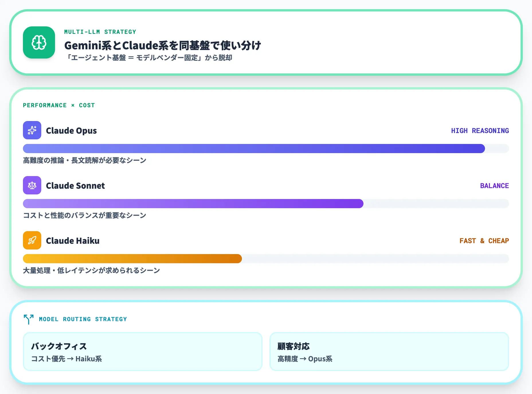The width and height of the screenshot is (532, 394).
Task: Switch to the 顧客対応 routing card
Action: pos(389,352)
